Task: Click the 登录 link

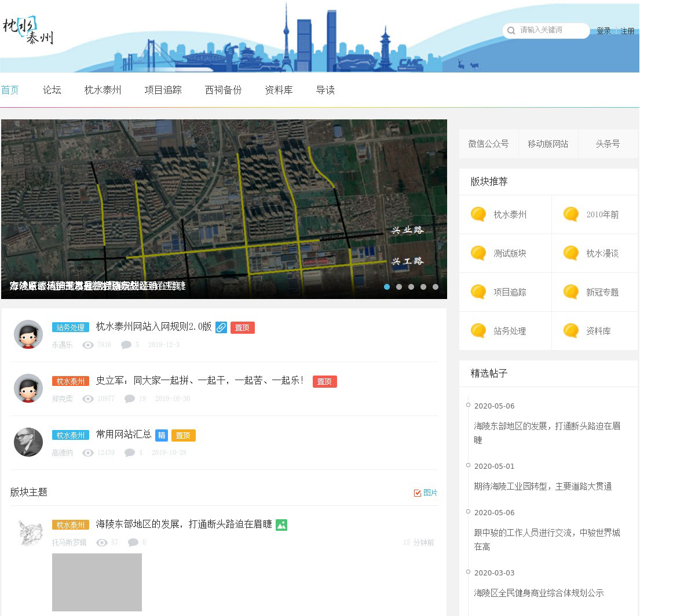Action: (x=603, y=31)
